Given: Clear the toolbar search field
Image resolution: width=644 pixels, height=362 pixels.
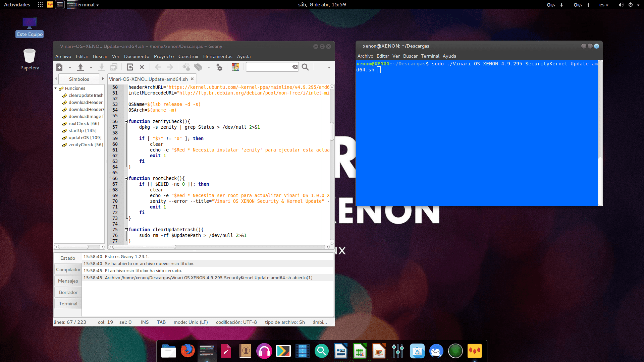Looking at the screenshot, I should [295, 67].
